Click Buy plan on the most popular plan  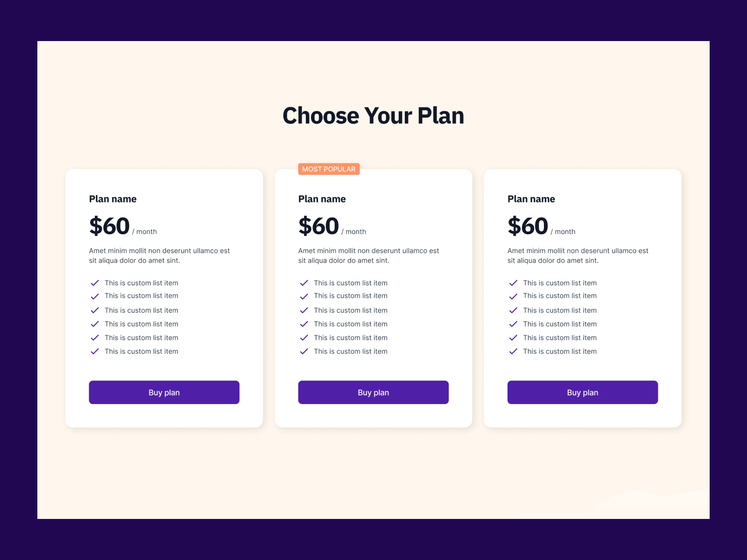coord(373,392)
